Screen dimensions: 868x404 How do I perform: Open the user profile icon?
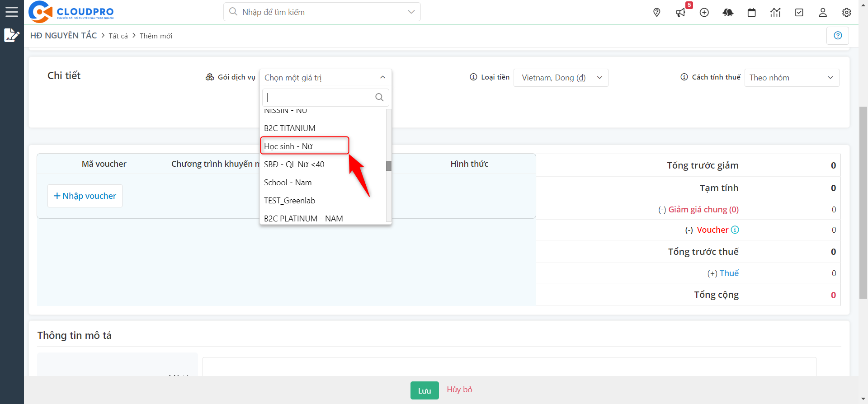pos(823,12)
